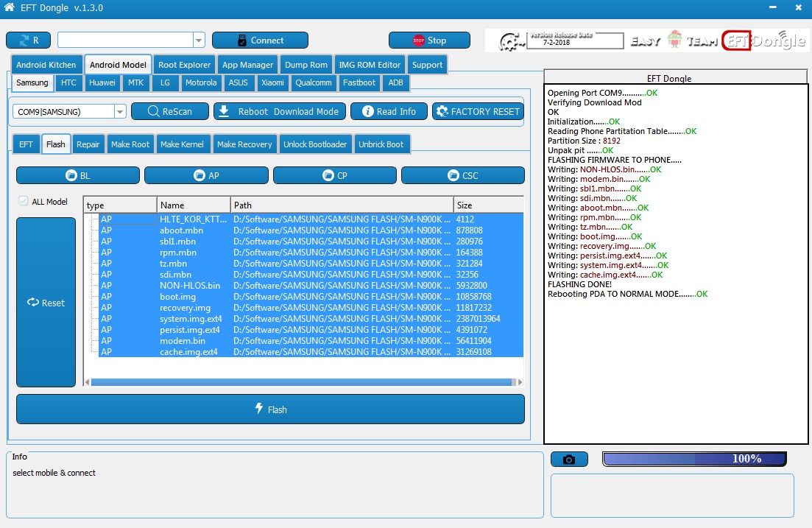This screenshot has height=528, width=812.
Task: Click Reboot Download Mode button
Action: [x=280, y=111]
